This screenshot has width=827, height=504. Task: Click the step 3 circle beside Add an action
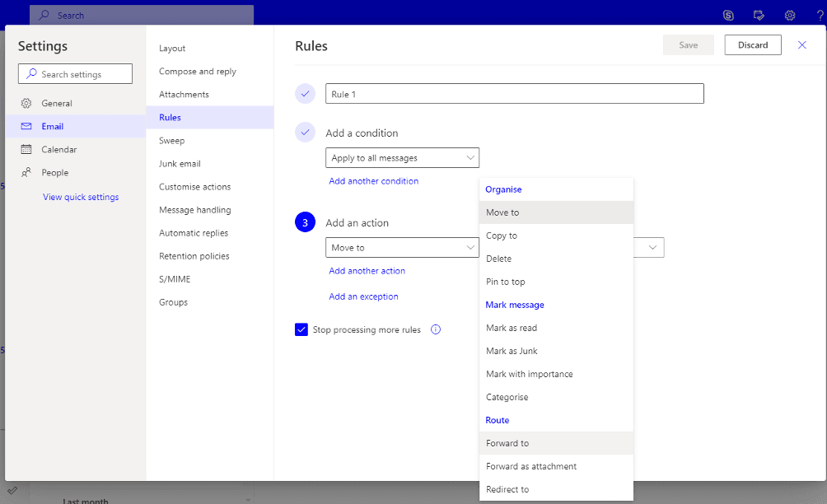tap(305, 222)
